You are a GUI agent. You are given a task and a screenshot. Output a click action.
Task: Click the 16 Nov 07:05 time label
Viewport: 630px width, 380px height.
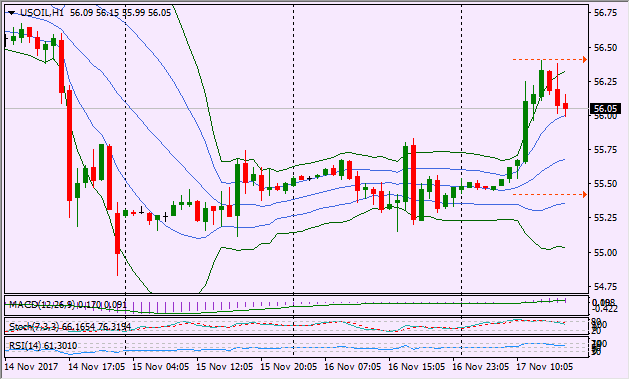352,367
